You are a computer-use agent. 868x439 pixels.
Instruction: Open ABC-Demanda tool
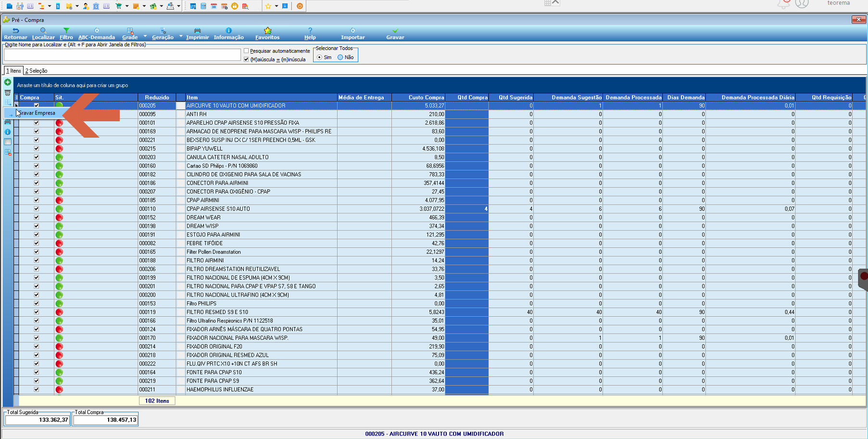[97, 34]
